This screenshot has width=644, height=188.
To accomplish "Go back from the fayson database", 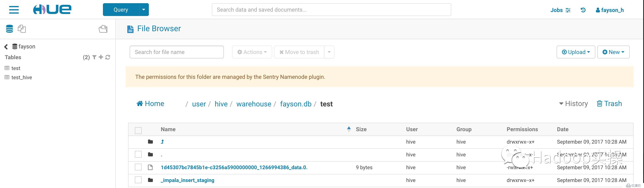I will 6,47.
